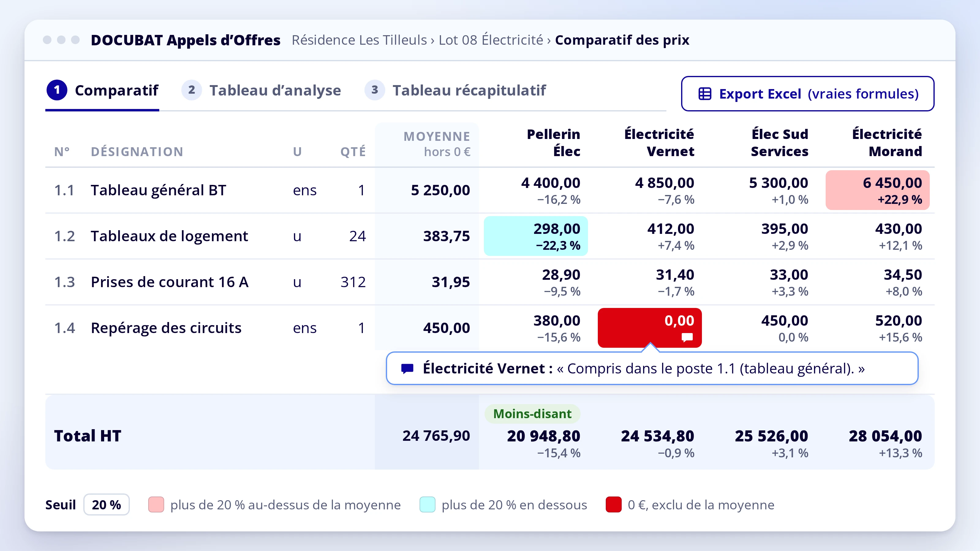Select the Électricité Vernet column header

[659, 143]
